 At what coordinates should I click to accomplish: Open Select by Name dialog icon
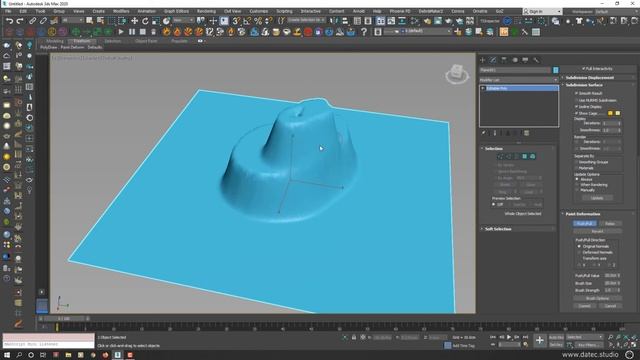coord(100,20)
